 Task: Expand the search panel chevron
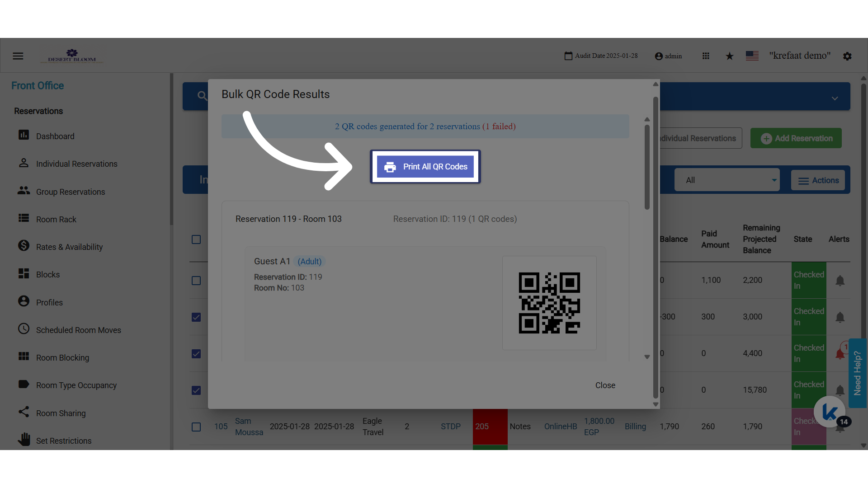835,98
